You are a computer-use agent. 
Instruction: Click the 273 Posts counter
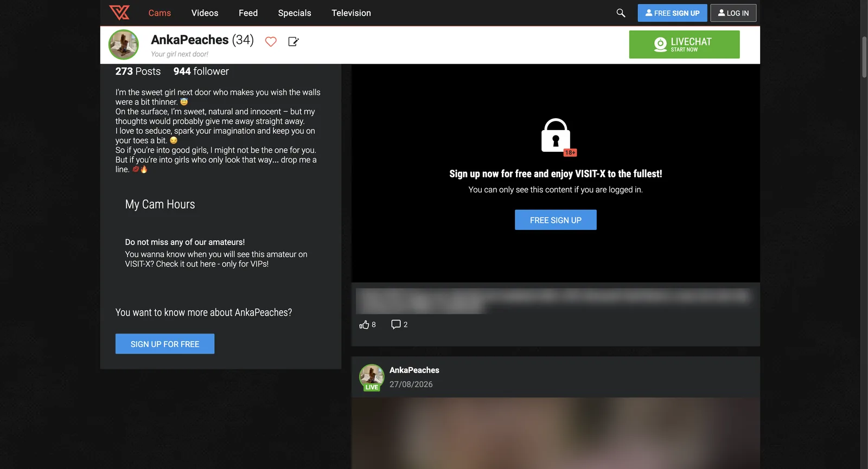coord(138,72)
